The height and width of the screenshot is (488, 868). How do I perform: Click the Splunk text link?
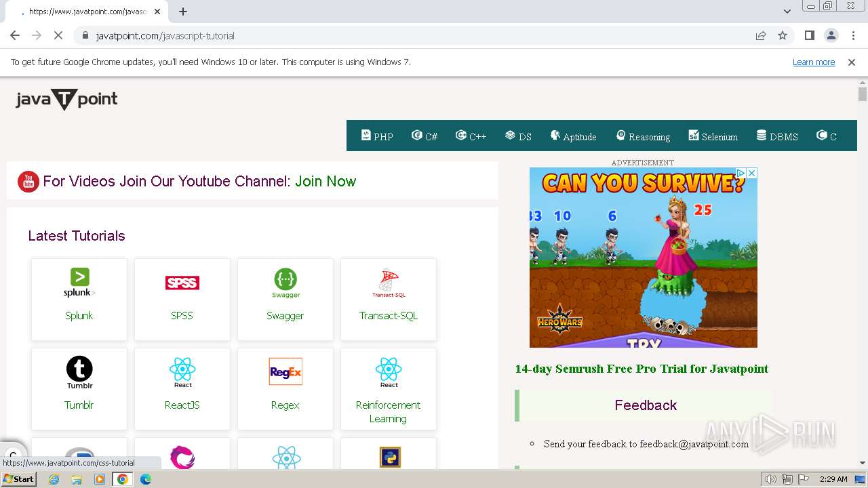click(79, 316)
